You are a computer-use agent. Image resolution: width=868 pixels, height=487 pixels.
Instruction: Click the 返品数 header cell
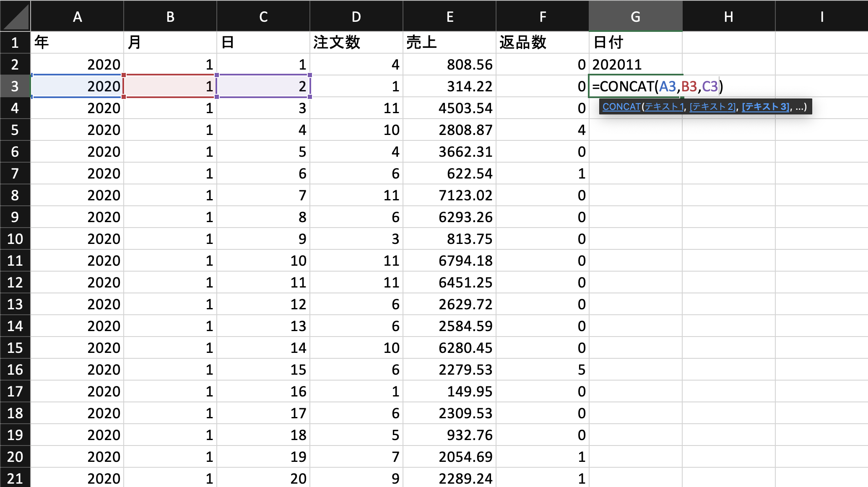tap(543, 42)
